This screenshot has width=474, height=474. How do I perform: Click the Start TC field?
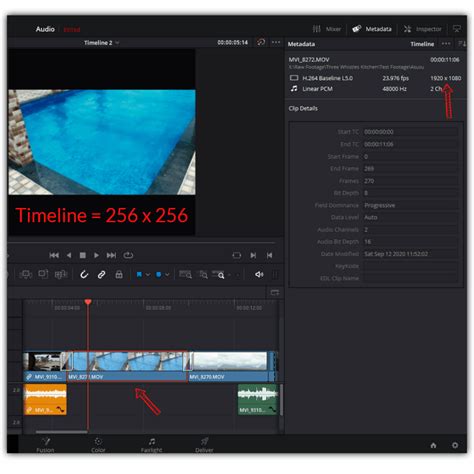coord(410,132)
